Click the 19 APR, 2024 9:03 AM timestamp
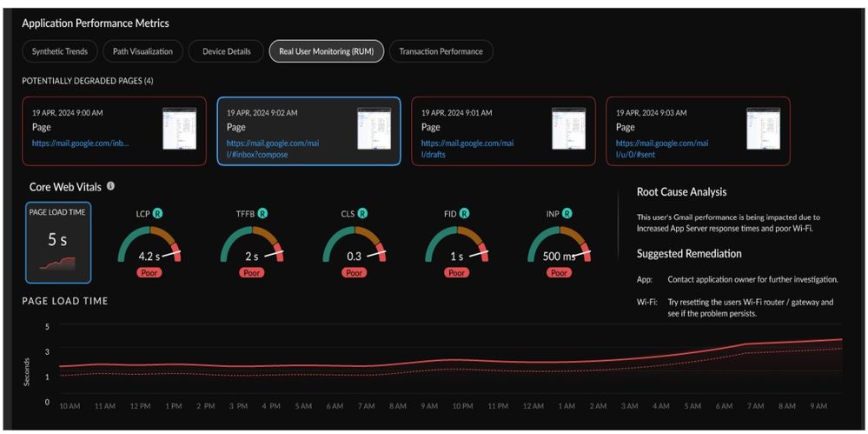Viewport: 868px width, 434px height. (x=652, y=112)
